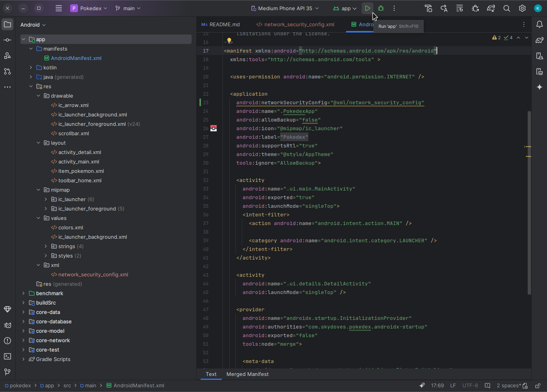
Task: Switch to the Merged Manifest tab
Action: [247, 374]
